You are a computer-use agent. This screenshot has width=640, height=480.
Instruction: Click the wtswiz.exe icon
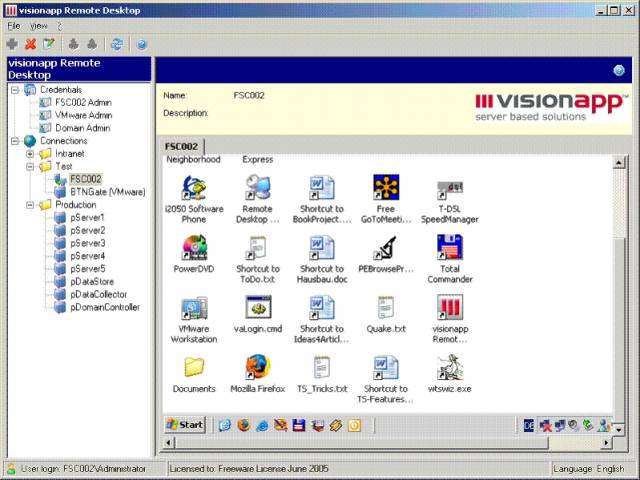[x=449, y=367]
